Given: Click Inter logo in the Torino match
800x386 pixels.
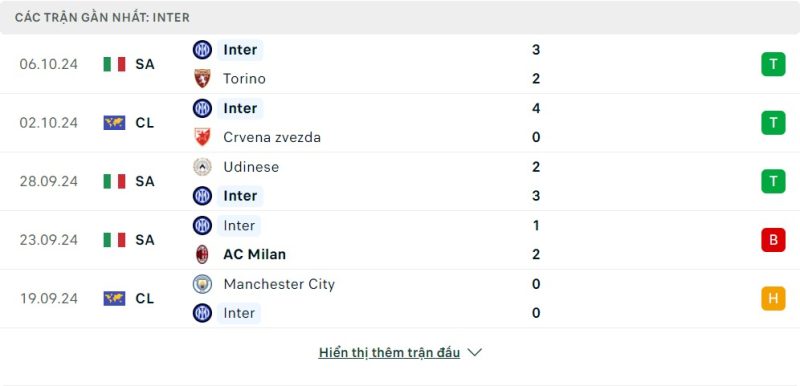Looking at the screenshot, I should pos(203,49).
